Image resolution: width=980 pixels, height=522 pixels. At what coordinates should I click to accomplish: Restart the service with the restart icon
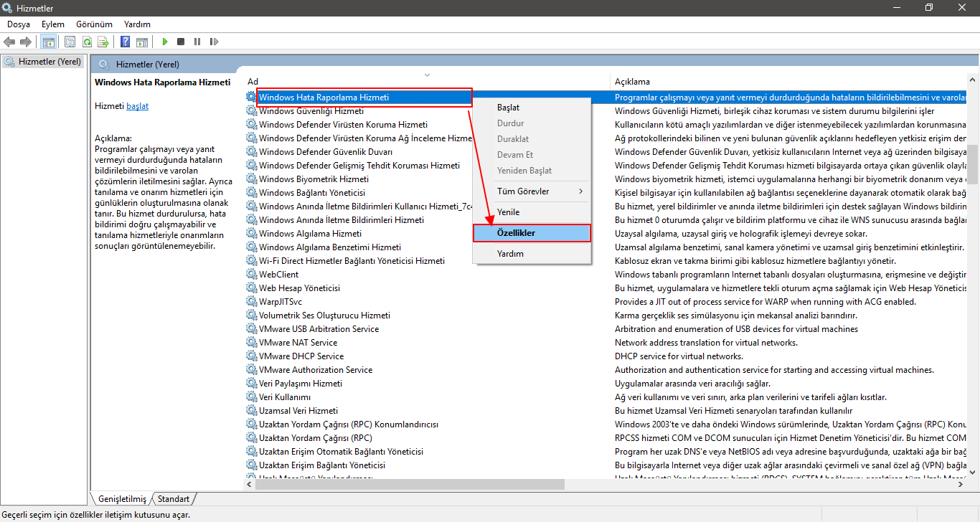coord(214,41)
